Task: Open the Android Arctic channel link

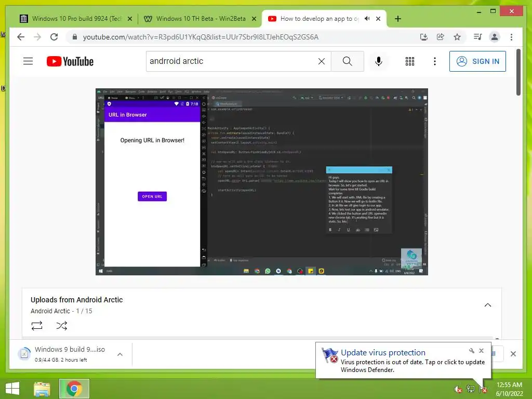Action: click(50, 311)
